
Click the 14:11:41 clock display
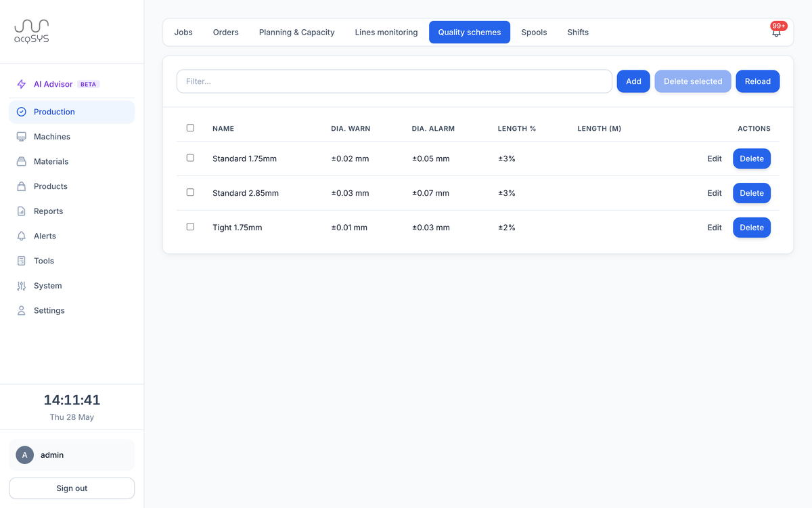pos(72,400)
